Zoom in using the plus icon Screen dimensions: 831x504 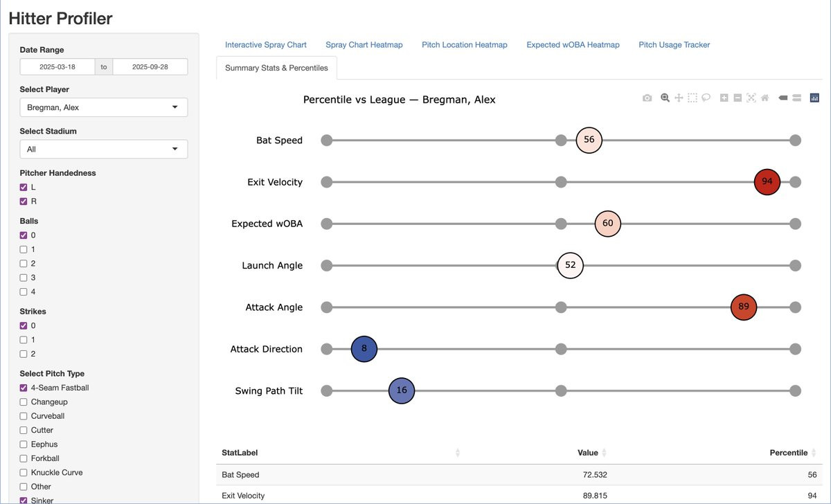tap(724, 98)
